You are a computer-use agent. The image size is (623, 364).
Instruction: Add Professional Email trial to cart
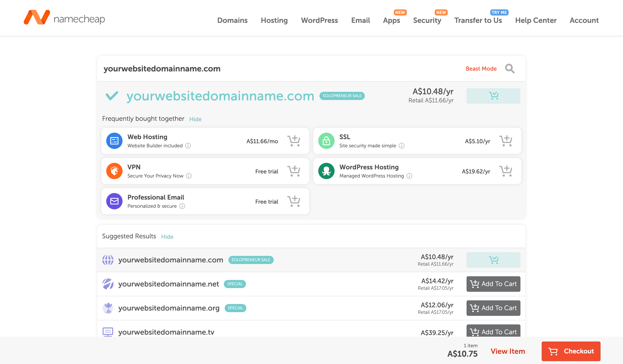click(x=294, y=201)
